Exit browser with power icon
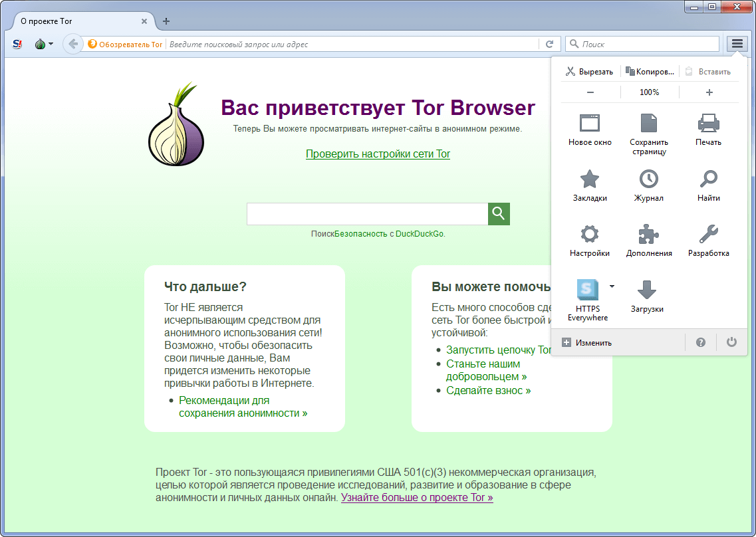756x537 pixels. [x=731, y=342]
